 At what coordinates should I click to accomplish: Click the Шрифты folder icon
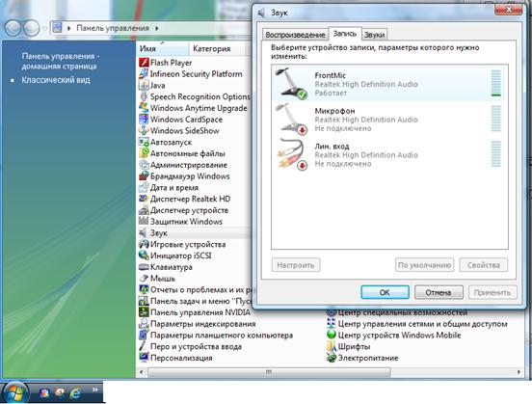coord(332,346)
